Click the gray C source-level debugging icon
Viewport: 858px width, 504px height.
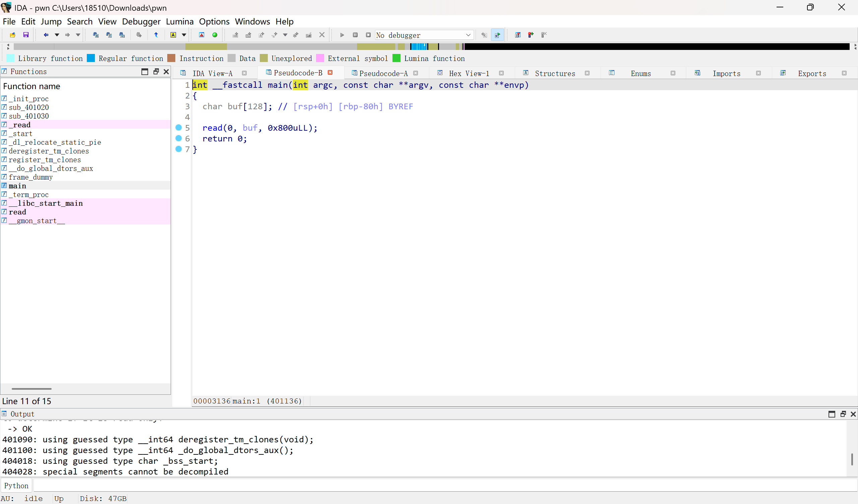(x=484, y=35)
